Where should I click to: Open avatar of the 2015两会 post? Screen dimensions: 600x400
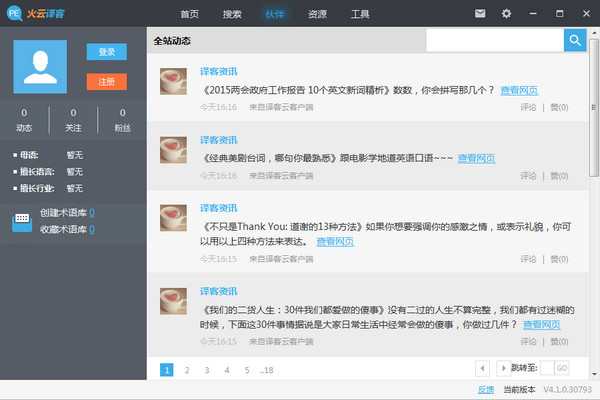click(173, 81)
